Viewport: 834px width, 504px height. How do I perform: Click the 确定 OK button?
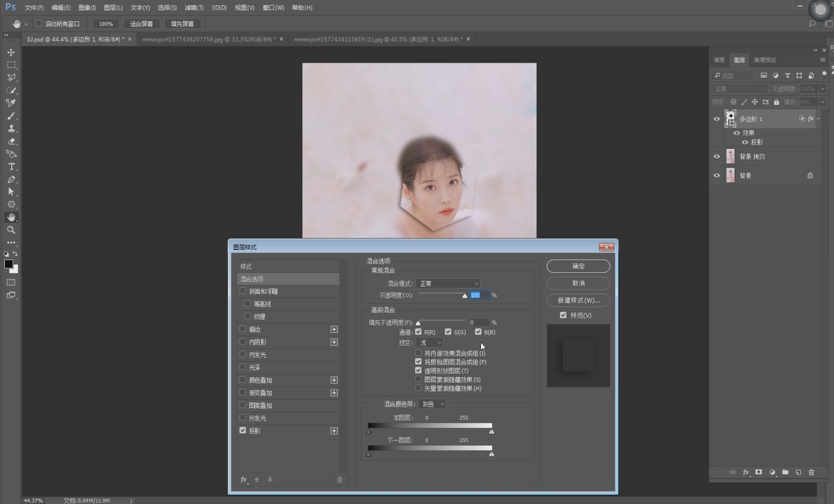point(578,266)
